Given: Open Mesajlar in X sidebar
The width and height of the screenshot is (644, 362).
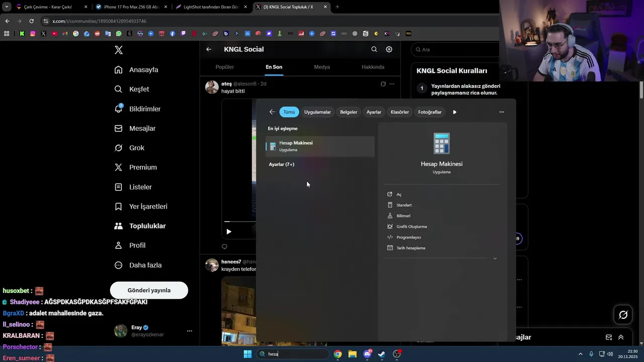Looking at the screenshot, I should (x=135, y=128).
